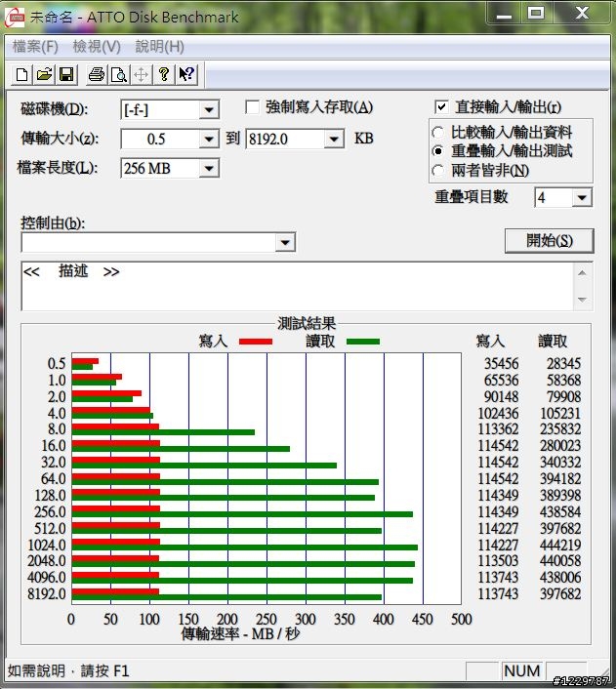Click the read value 444219
This screenshot has height=689, width=616.
click(x=560, y=546)
